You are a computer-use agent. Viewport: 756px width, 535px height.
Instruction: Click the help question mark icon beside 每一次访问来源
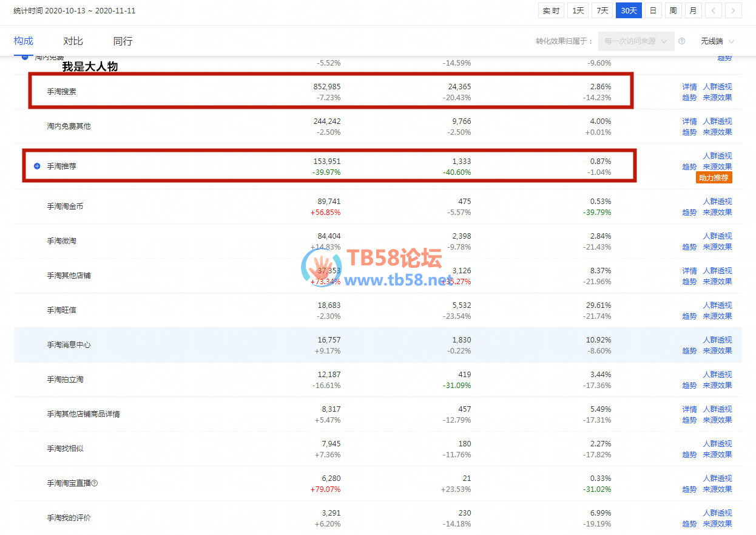pyautogui.click(x=681, y=41)
